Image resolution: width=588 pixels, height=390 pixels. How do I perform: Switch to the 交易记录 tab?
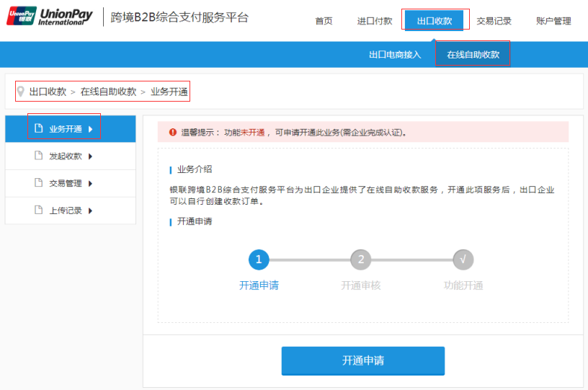tap(494, 21)
